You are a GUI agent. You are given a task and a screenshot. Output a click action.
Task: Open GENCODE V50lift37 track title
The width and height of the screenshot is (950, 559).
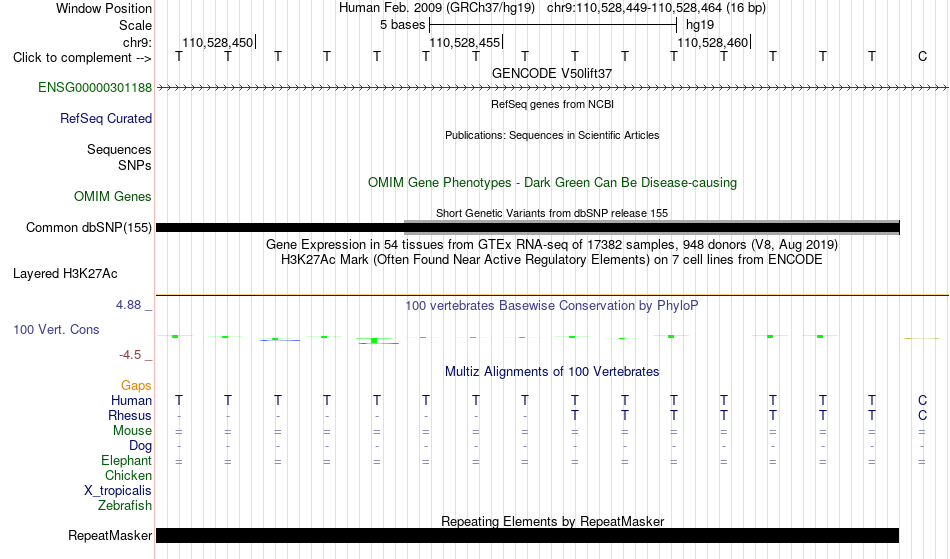pyautogui.click(x=552, y=73)
